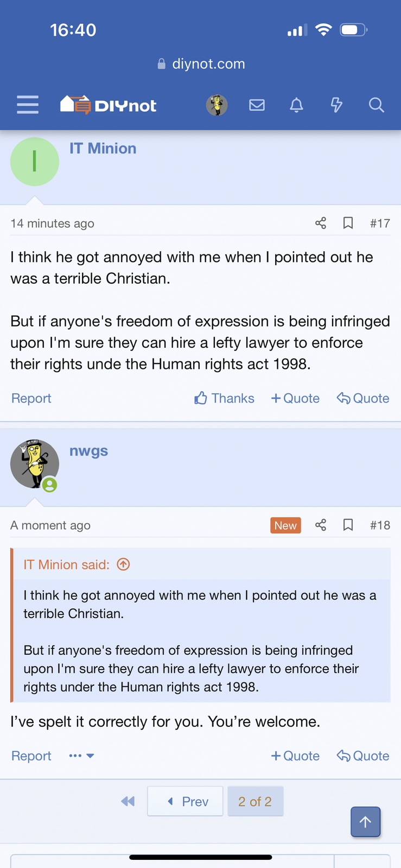401x868 pixels.
Task: Open the inbox envelope icon
Action: [x=257, y=105]
